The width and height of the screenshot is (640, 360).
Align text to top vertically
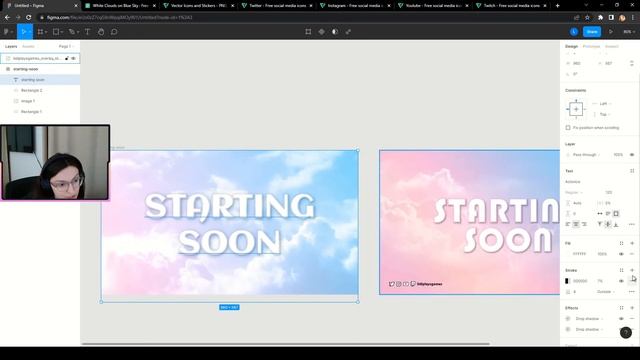click(x=600, y=224)
